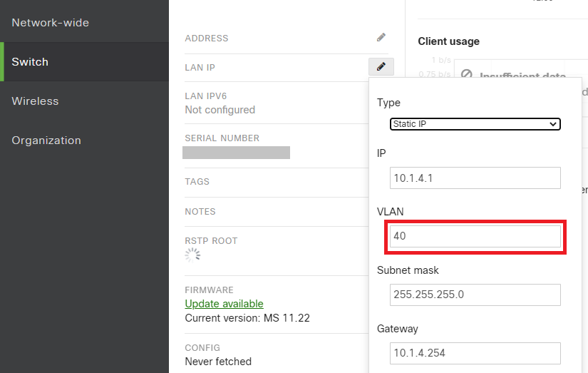Focus the IP field containing 10.1.4.1
588x373 pixels.
tap(475, 178)
